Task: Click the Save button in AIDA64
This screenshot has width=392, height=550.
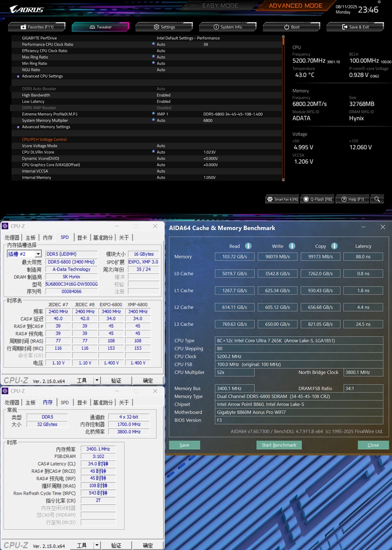Action: pos(184,445)
